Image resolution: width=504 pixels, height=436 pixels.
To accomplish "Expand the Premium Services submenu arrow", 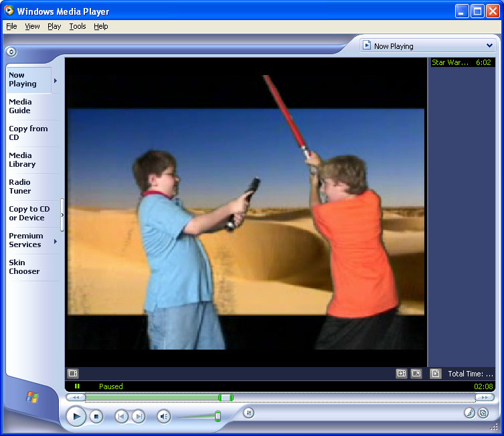I will coord(56,241).
